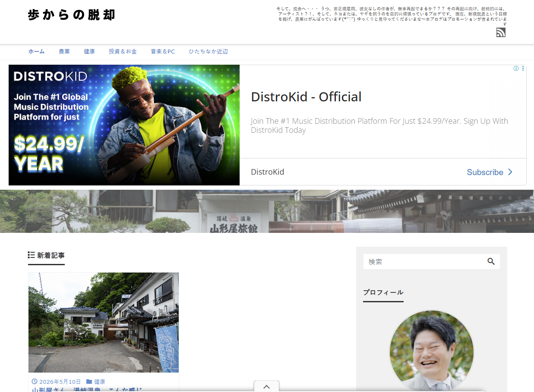Open the RSS feed icon
534x392 pixels.
pos(501,32)
